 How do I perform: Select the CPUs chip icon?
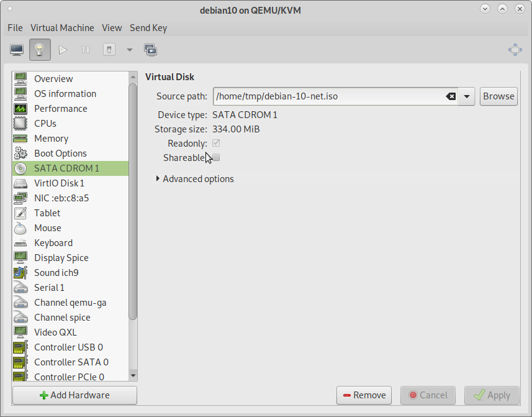(x=20, y=124)
